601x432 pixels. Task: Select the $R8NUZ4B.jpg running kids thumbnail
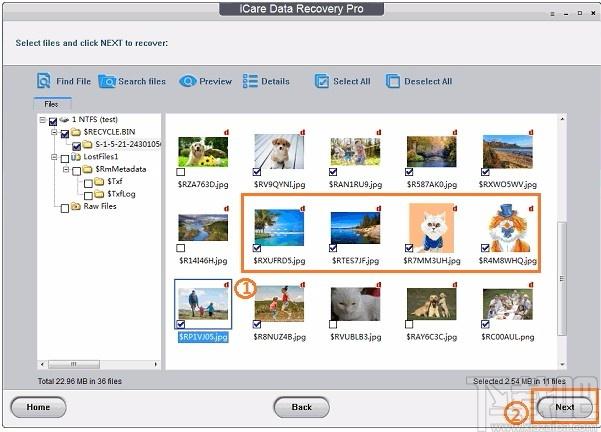279,304
